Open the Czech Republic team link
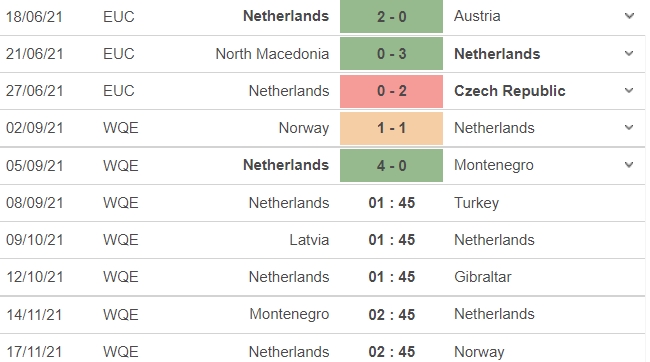 509,91
